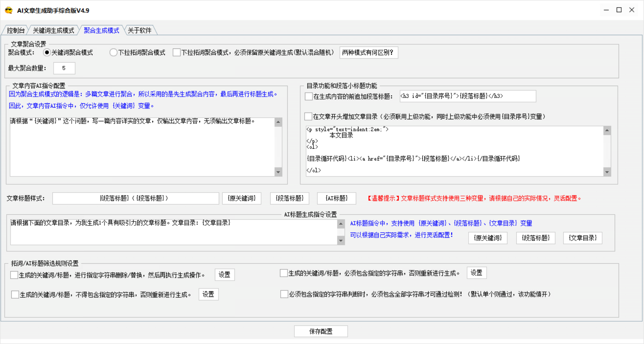
Task: Focus the 最大聚合数量 input field
Action: tap(64, 68)
